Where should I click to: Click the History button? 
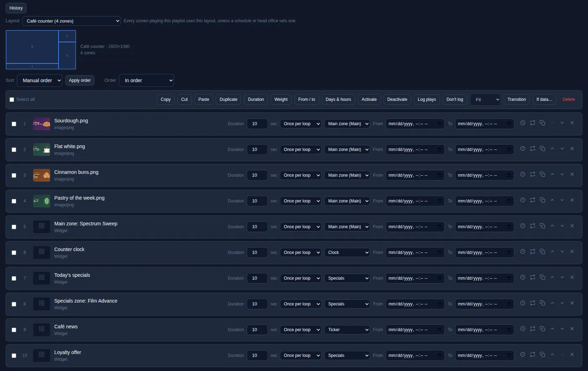point(16,8)
